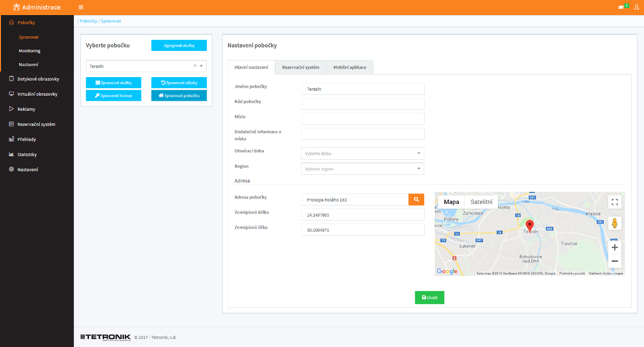Image resolution: width=644 pixels, height=347 pixels.
Task: Clear the selected branch Terezín
Action: [195, 66]
